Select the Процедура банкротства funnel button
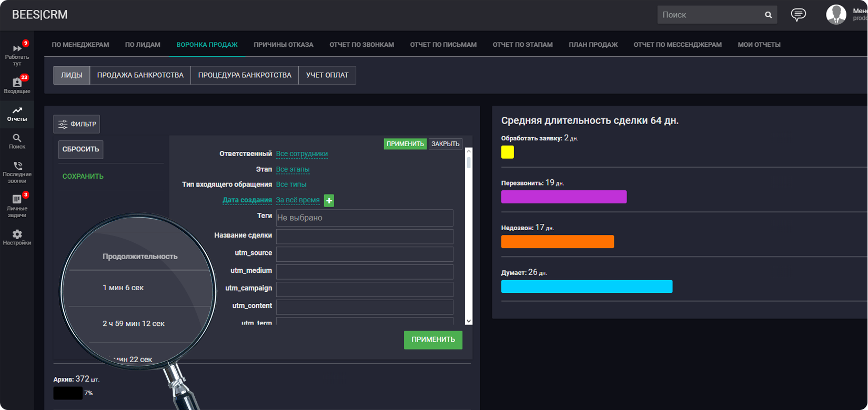Viewport: 868px width, 410px height. coord(245,75)
